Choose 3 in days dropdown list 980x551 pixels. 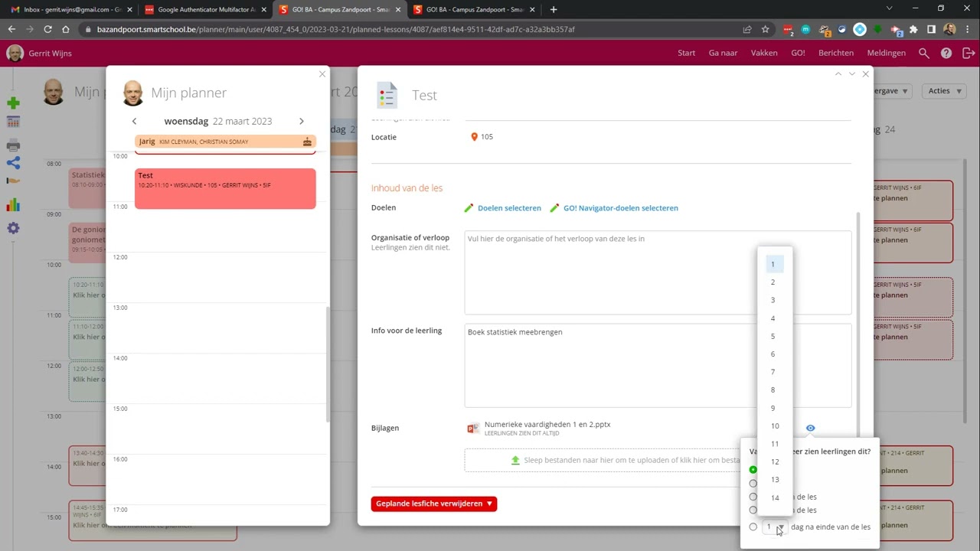point(775,300)
